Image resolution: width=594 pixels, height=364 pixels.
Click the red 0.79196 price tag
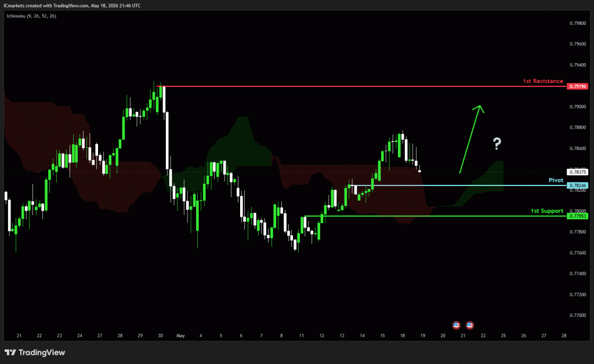pyautogui.click(x=577, y=86)
